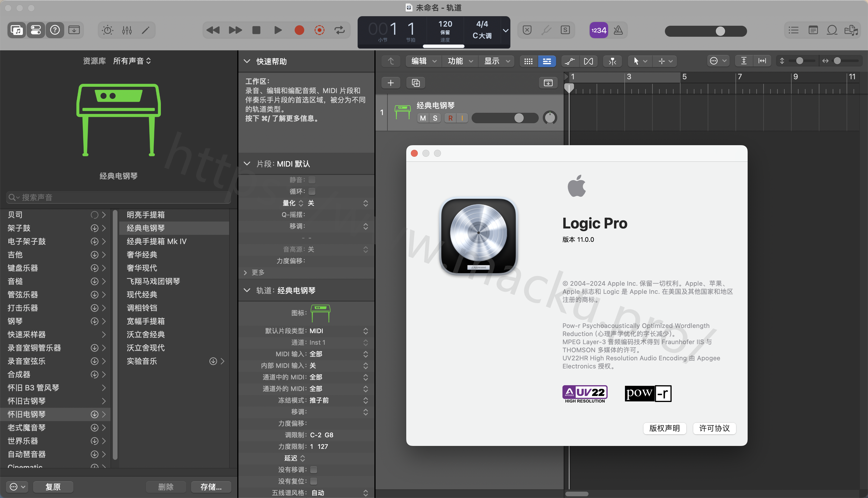Screen dimensions: 868x498
Task: Open the 功能 menu
Action: tap(460, 61)
